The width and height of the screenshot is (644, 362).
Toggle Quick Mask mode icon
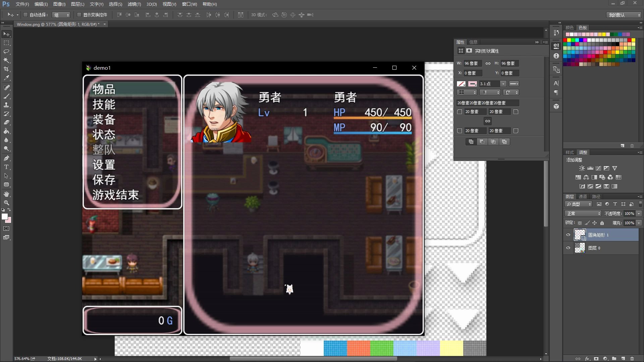point(6,229)
